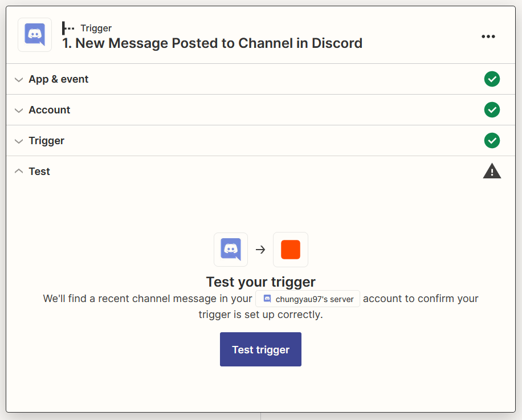Expand the Account section chevron
The width and height of the screenshot is (522, 420).
(x=19, y=111)
